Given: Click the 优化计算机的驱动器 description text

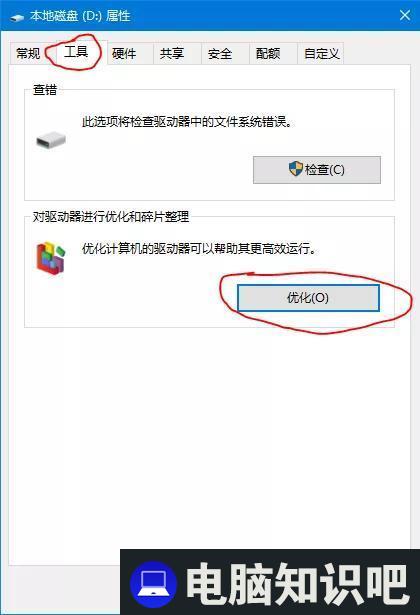Looking at the screenshot, I should (199, 249).
